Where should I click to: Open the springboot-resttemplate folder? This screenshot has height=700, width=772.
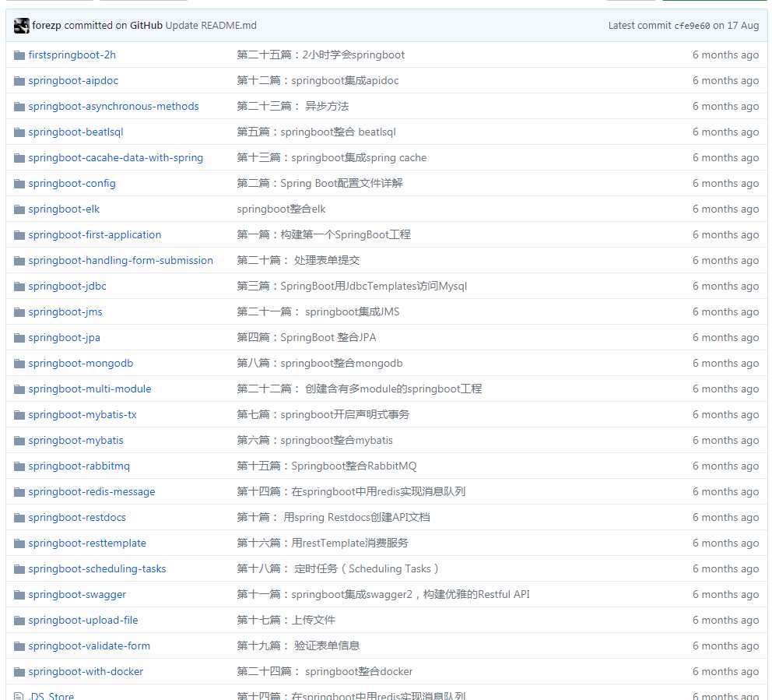click(87, 543)
